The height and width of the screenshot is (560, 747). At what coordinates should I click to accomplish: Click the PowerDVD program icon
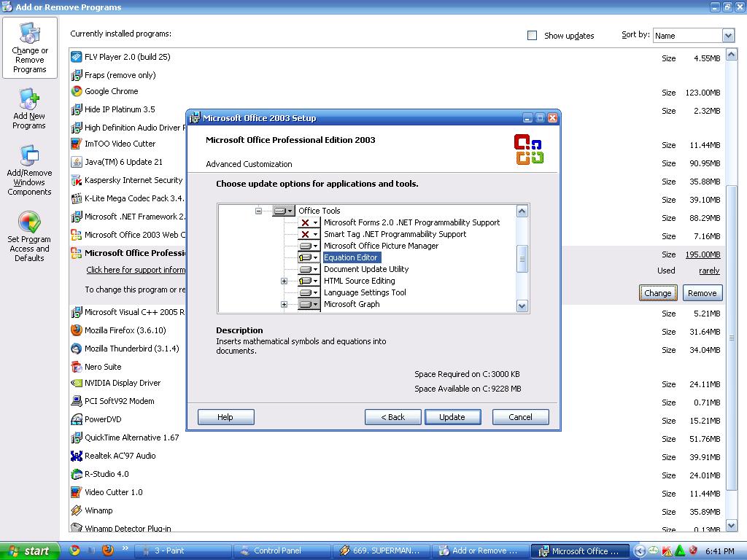(x=76, y=419)
